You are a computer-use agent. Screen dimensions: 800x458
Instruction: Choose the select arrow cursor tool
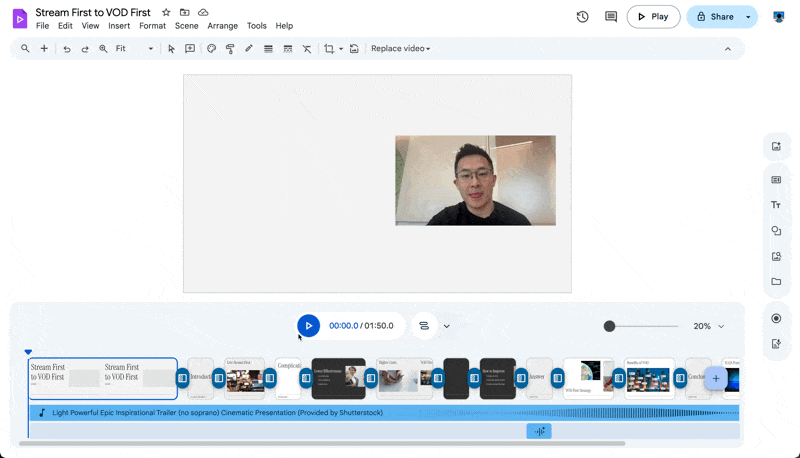(171, 48)
